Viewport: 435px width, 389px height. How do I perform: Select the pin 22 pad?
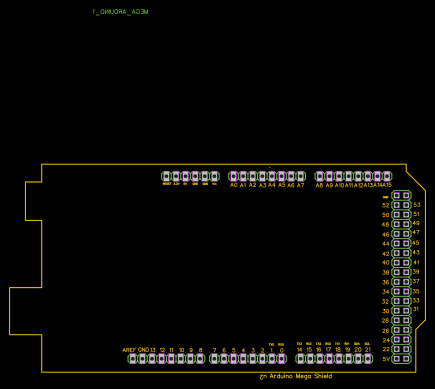(397, 349)
